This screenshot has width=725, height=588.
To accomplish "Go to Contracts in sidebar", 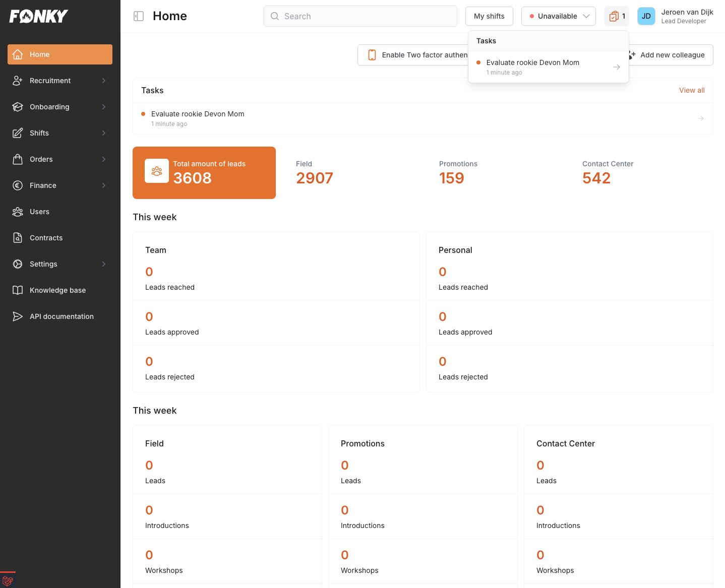I will coord(46,237).
